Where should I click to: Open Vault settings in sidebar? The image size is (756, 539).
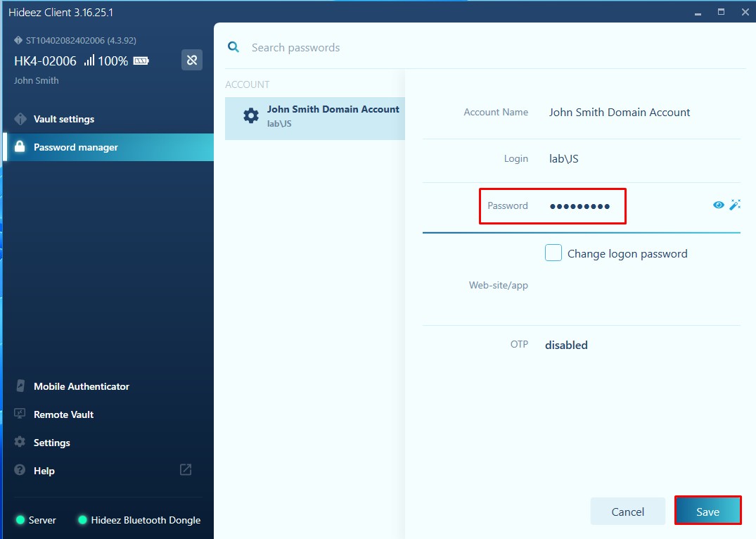pyautogui.click(x=64, y=119)
